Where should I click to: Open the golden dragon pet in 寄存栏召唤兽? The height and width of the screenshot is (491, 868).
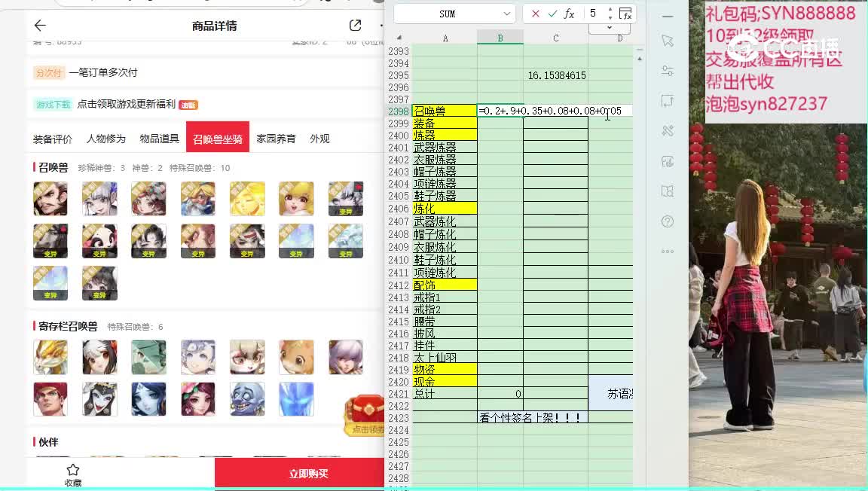click(50, 357)
